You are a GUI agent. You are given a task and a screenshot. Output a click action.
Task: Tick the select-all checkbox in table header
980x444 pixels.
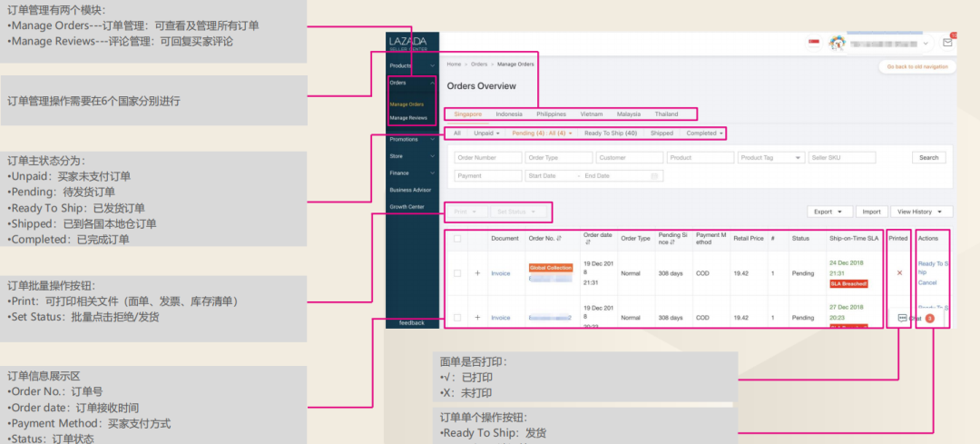[457, 238]
